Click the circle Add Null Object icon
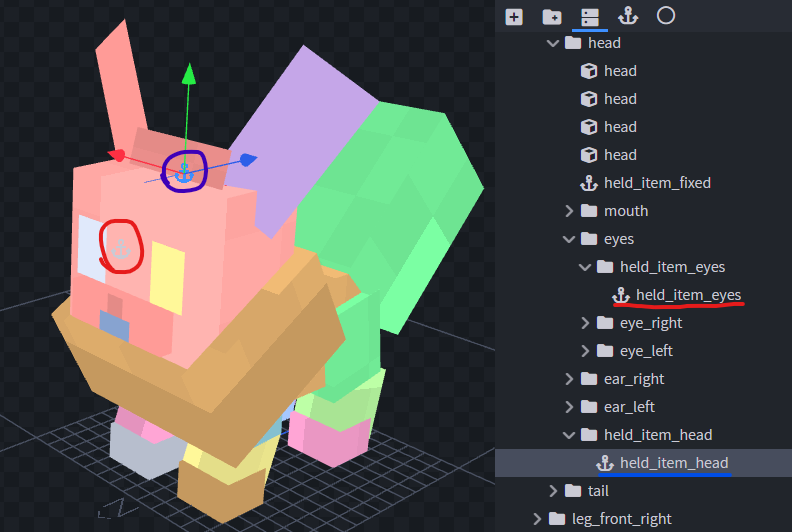This screenshot has height=532, width=792. (x=666, y=16)
